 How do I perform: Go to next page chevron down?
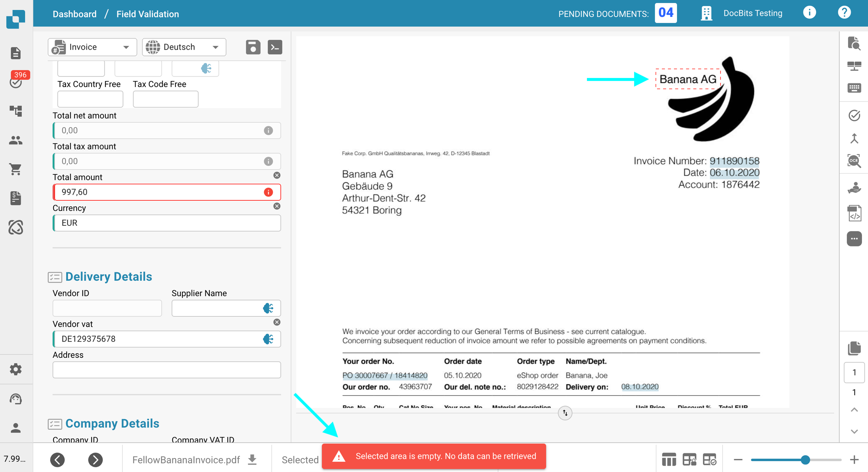pos(854,432)
